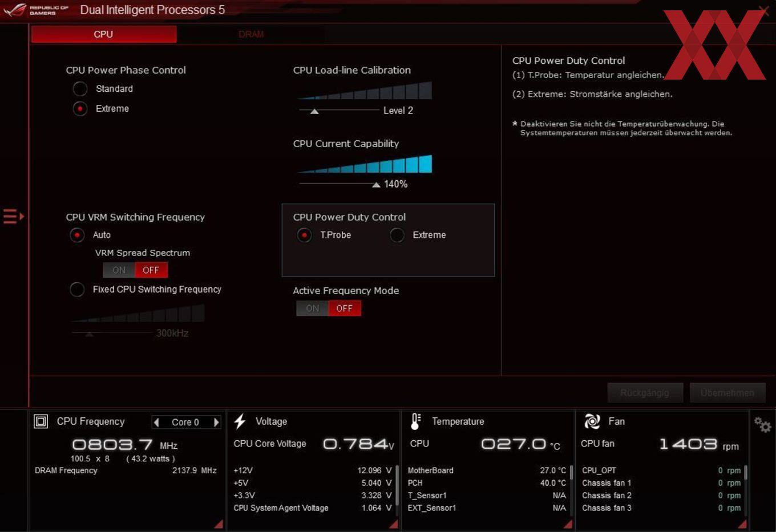This screenshot has width=776, height=532.
Task: Click the 140% current capability value
Action: [x=395, y=184]
